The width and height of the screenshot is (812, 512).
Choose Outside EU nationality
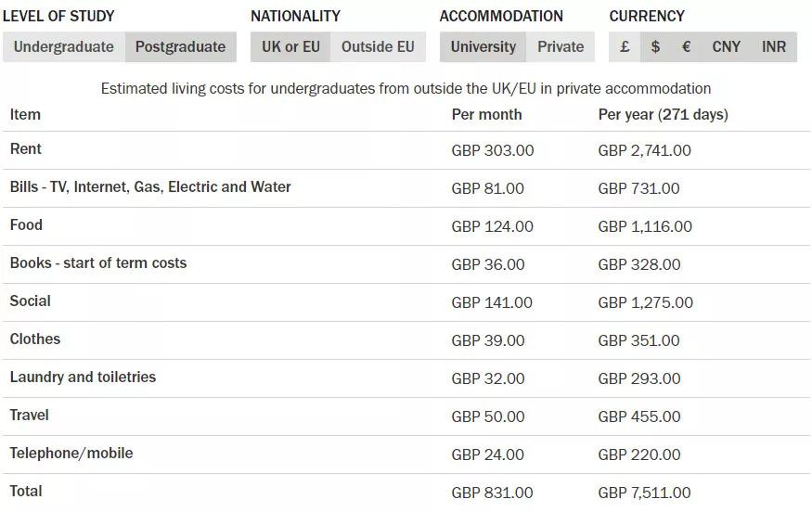pyautogui.click(x=378, y=46)
